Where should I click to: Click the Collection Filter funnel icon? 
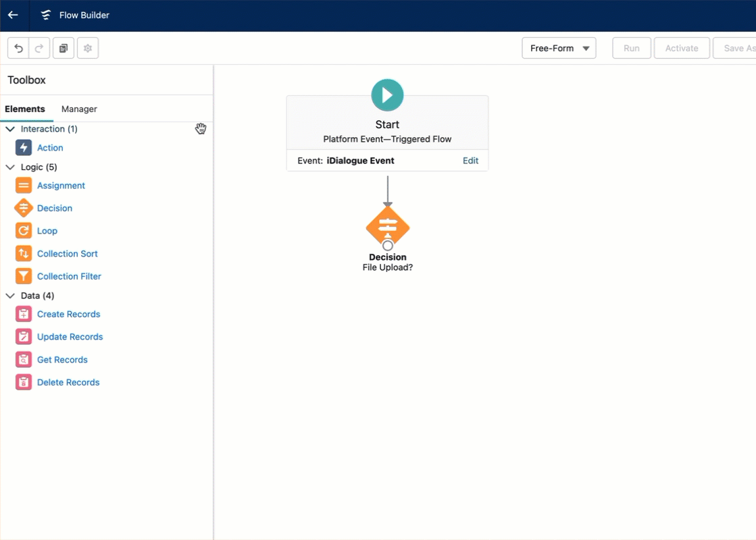point(24,276)
